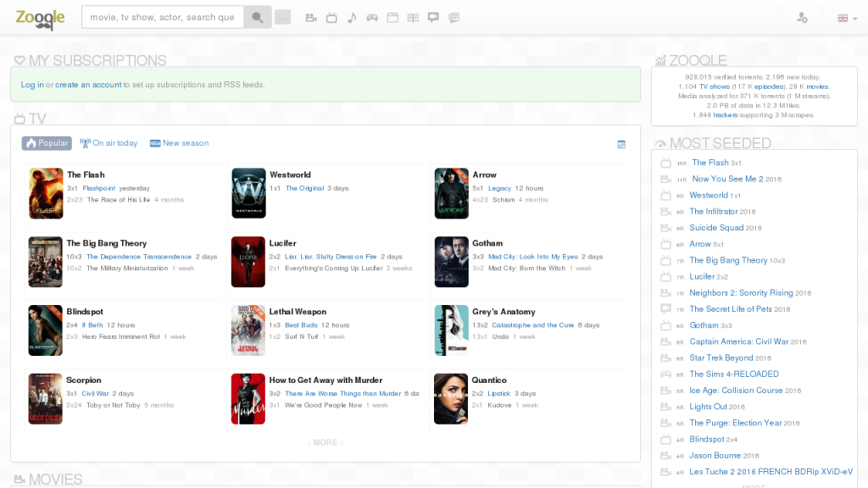Open the books category icon
868x488 pixels.
tap(413, 17)
